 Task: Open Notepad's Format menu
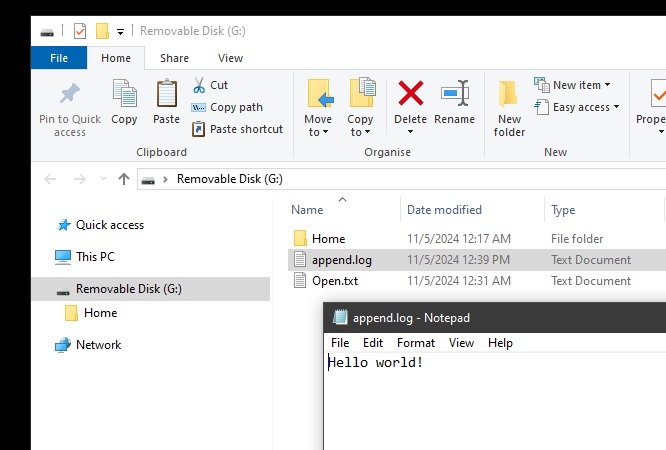[x=416, y=343]
